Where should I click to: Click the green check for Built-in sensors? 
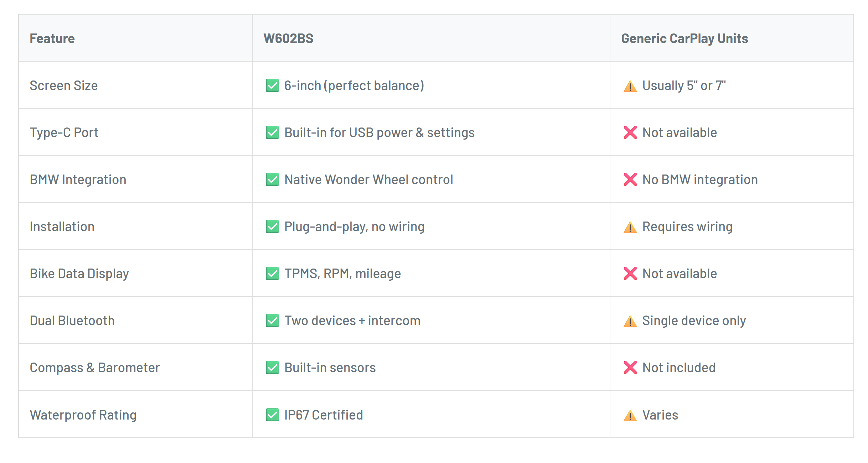[x=272, y=368]
